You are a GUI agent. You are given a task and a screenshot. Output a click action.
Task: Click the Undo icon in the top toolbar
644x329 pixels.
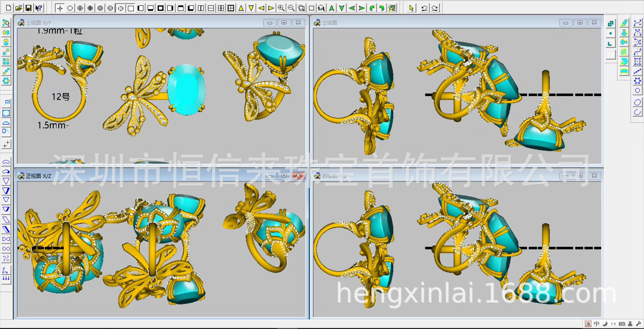pyautogui.click(x=425, y=8)
